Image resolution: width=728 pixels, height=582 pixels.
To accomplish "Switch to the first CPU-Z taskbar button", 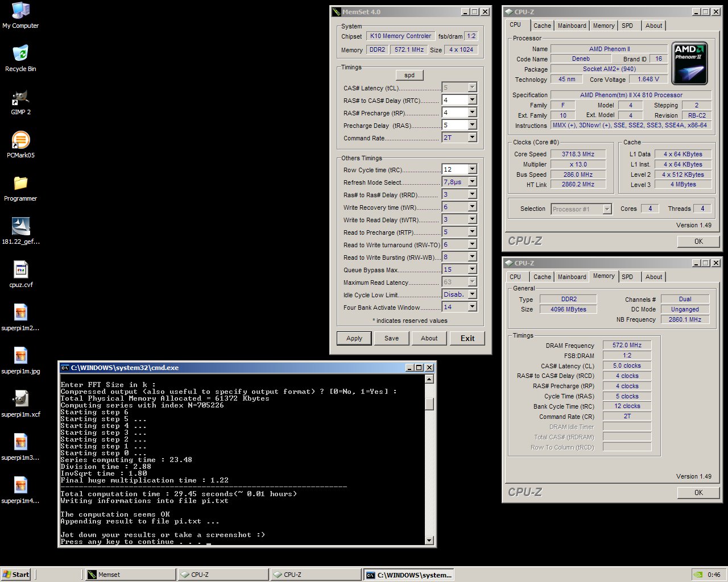I will point(223,575).
